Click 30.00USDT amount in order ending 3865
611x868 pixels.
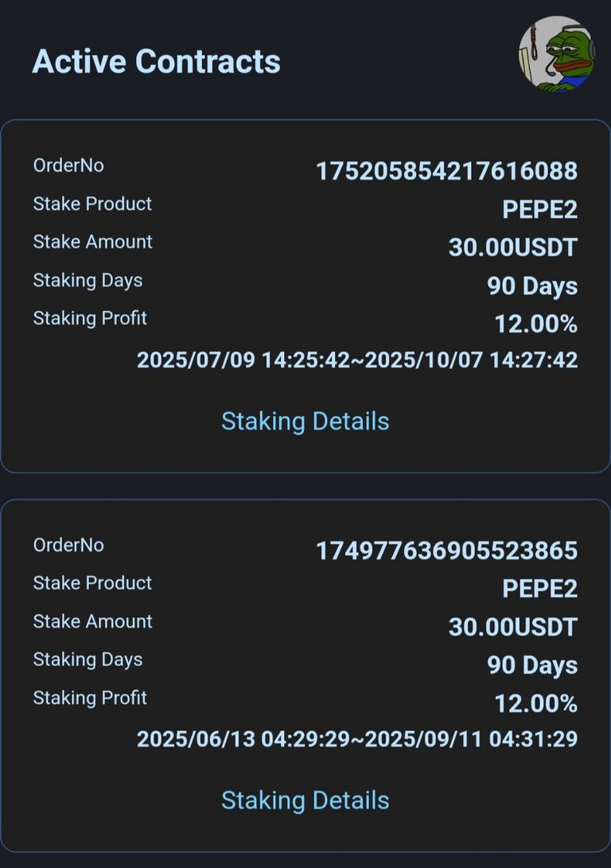click(x=512, y=627)
